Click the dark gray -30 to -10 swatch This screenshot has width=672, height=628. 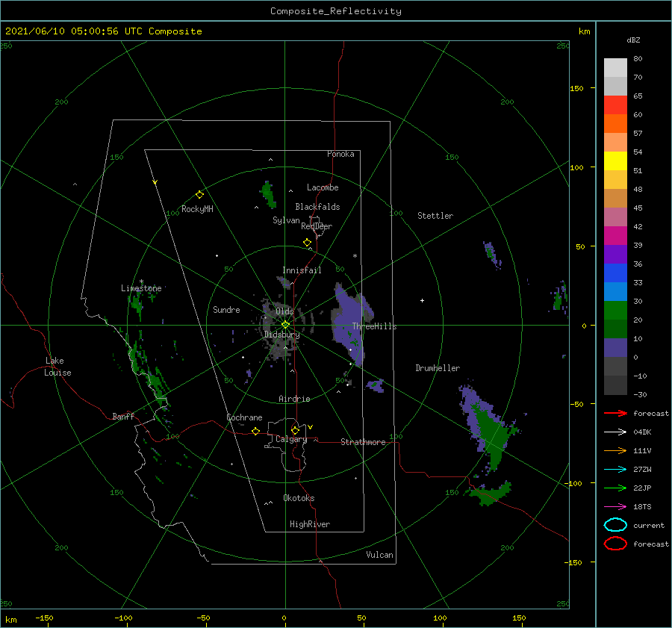[615, 385]
